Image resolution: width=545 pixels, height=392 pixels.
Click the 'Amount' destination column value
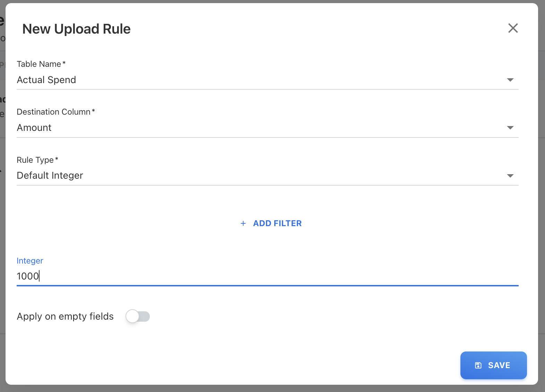point(34,128)
